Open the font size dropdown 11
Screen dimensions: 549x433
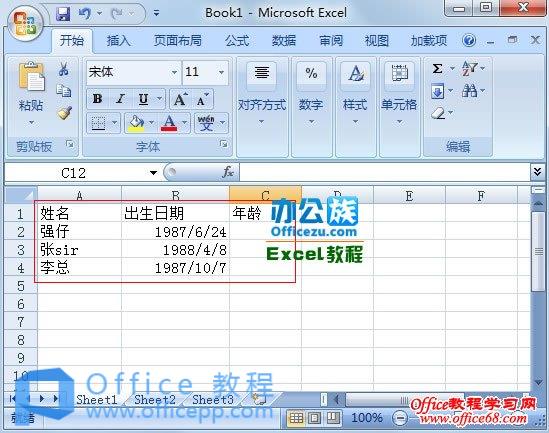[x=221, y=72]
